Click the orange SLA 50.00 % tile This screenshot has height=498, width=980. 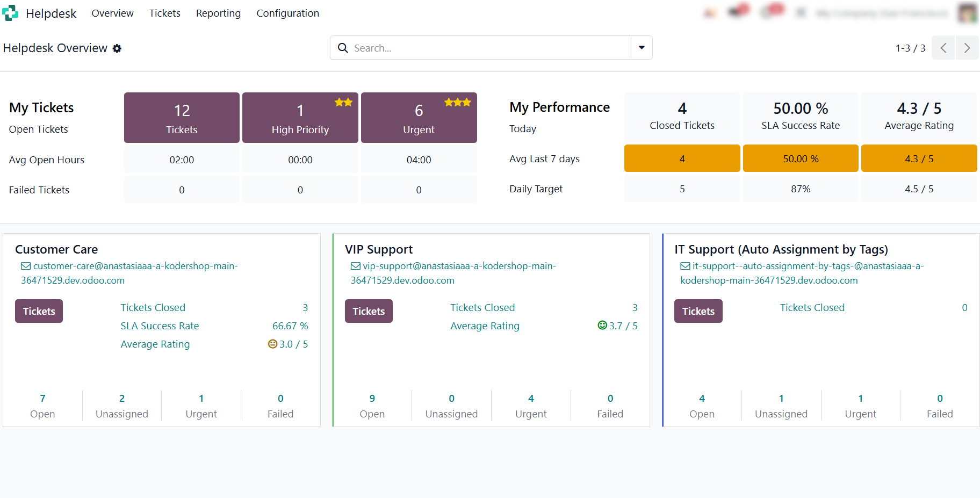pos(801,158)
